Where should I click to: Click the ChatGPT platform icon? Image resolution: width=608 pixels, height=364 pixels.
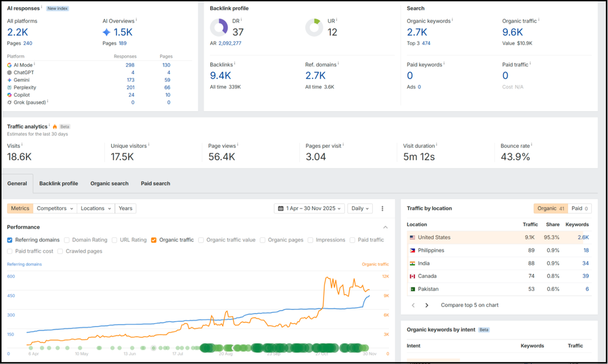pyautogui.click(x=9, y=72)
